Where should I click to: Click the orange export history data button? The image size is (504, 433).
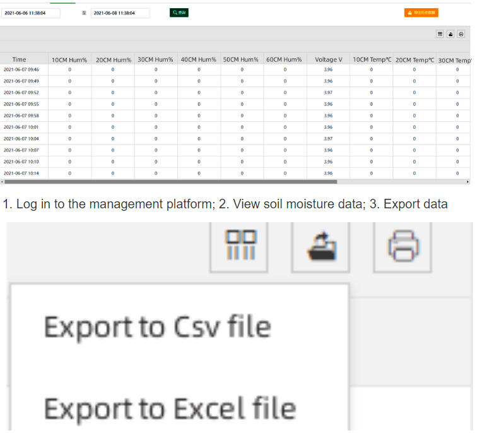[x=421, y=13]
